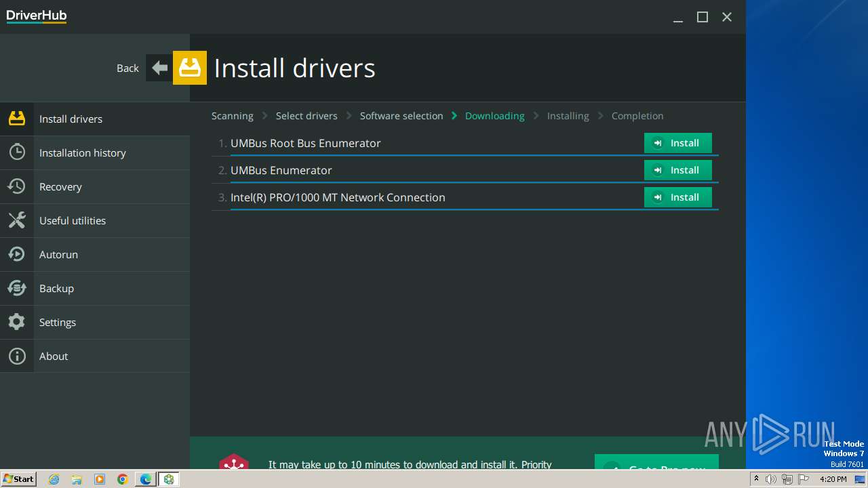Select UMBus Enumerator row text
868x488 pixels.
281,170
